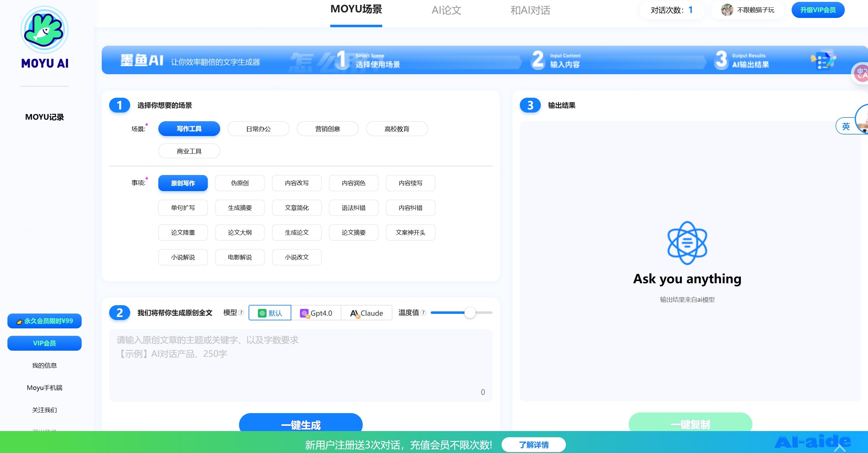Screen dimensions: 868x453
Task: Choose the 生成摘要 item
Action: tap(240, 207)
